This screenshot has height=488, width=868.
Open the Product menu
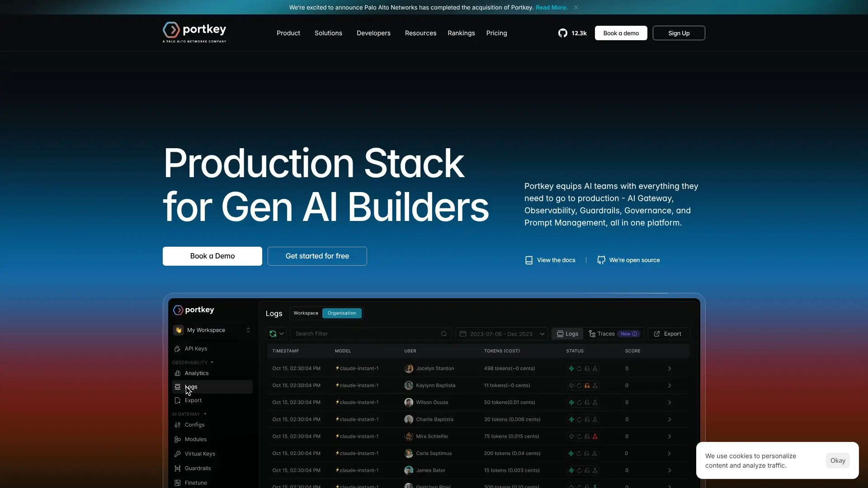pos(288,33)
